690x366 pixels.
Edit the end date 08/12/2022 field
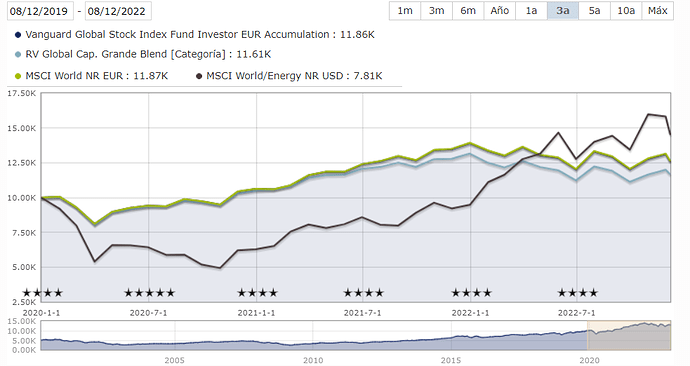(118, 11)
